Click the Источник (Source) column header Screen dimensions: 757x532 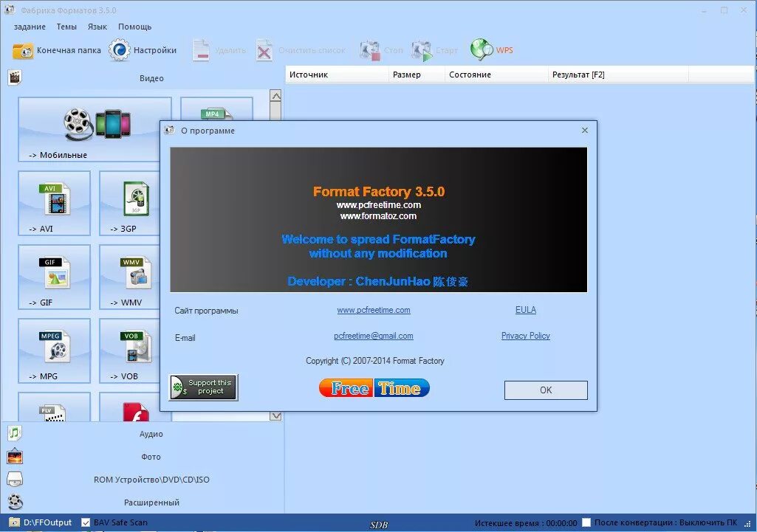(337, 75)
